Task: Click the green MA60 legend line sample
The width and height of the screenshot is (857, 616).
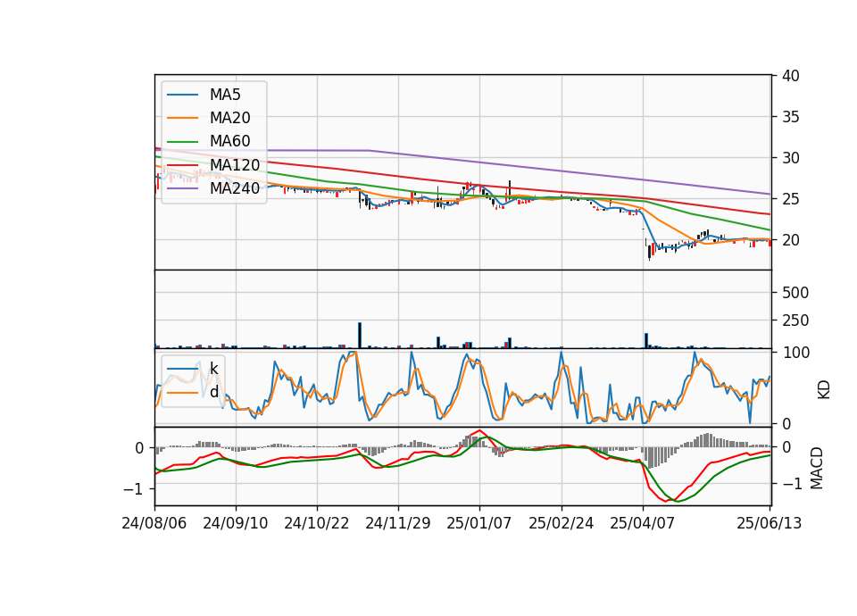Action: [x=182, y=142]
